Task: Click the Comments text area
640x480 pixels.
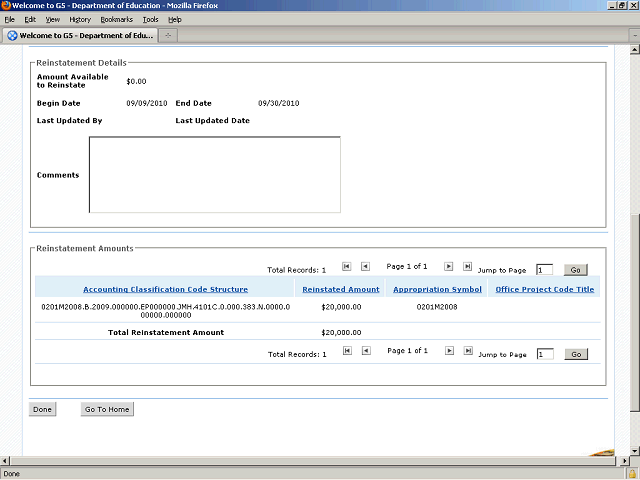Action: click(215, 175)
